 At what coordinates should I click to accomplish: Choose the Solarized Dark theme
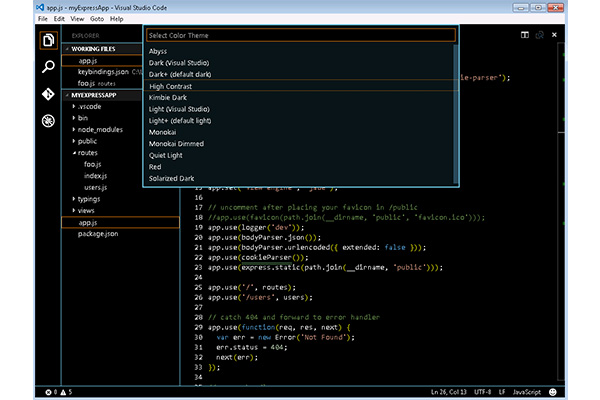point(173,178)
